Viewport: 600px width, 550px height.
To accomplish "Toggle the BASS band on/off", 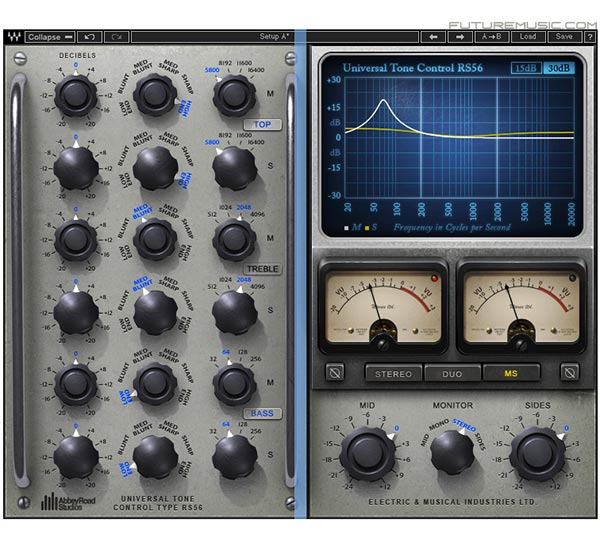I will 262,413.
